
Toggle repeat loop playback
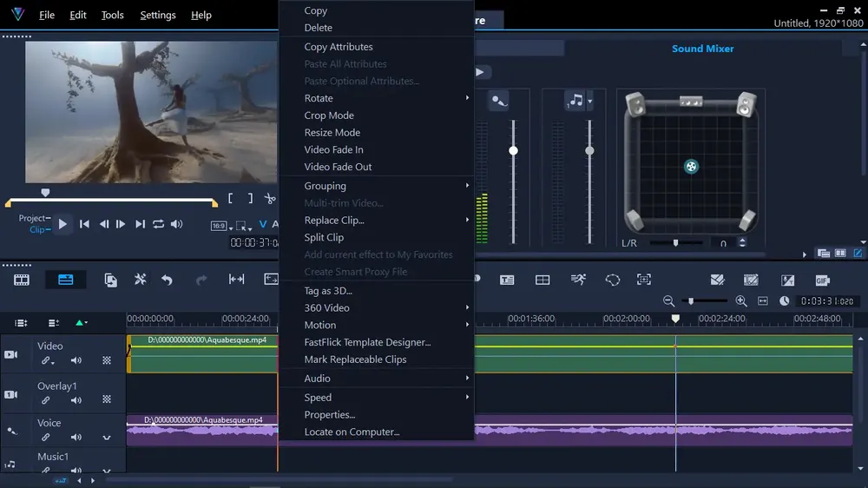click(158, 224)
